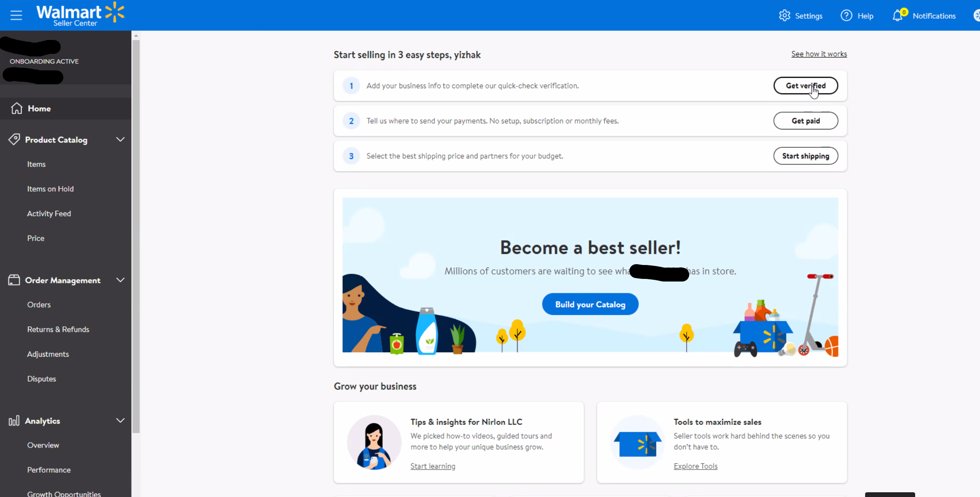Screen dimensions: 980x497
Task: Select the Orders menu item
Action: 39,304
